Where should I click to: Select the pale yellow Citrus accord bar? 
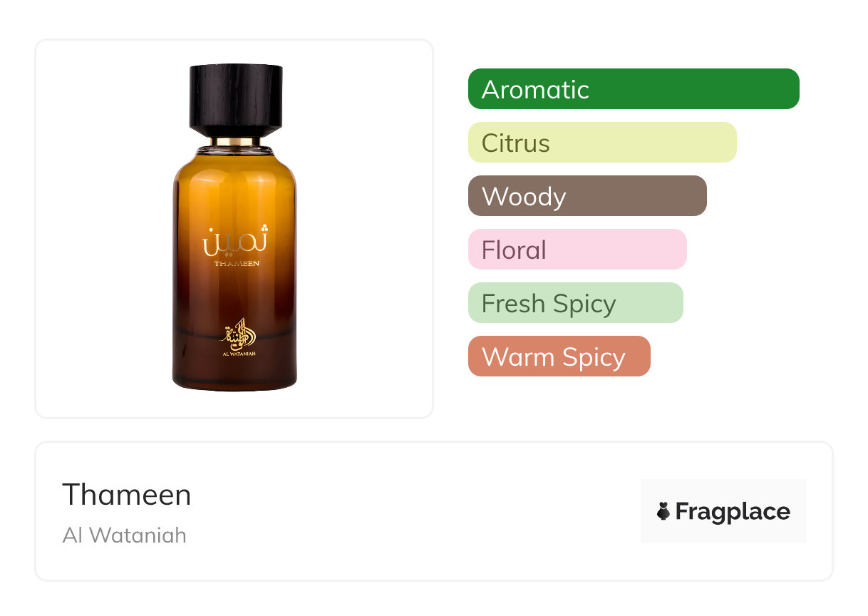tap(602, 143)
